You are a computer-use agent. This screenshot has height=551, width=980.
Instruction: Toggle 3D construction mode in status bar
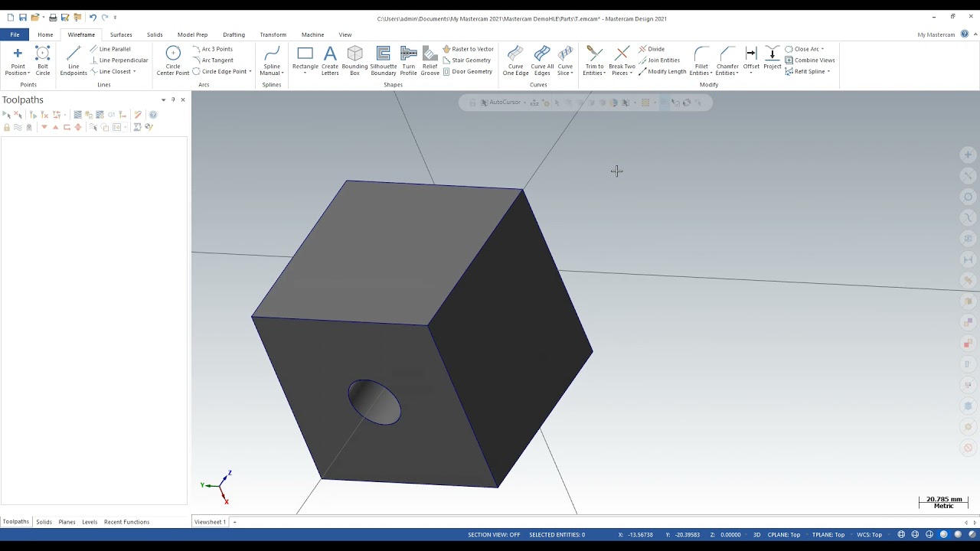click(756, 535)
